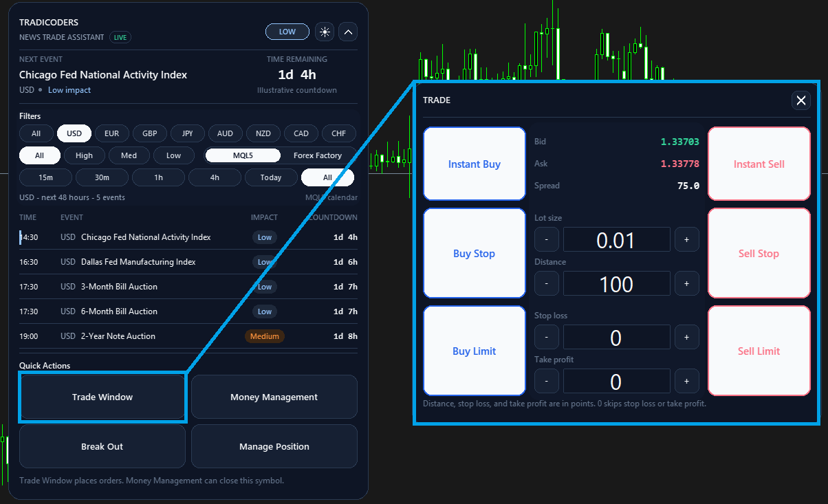828x504 pixels.
Task: Set time range filter to 15m
Action: [46, 177]
